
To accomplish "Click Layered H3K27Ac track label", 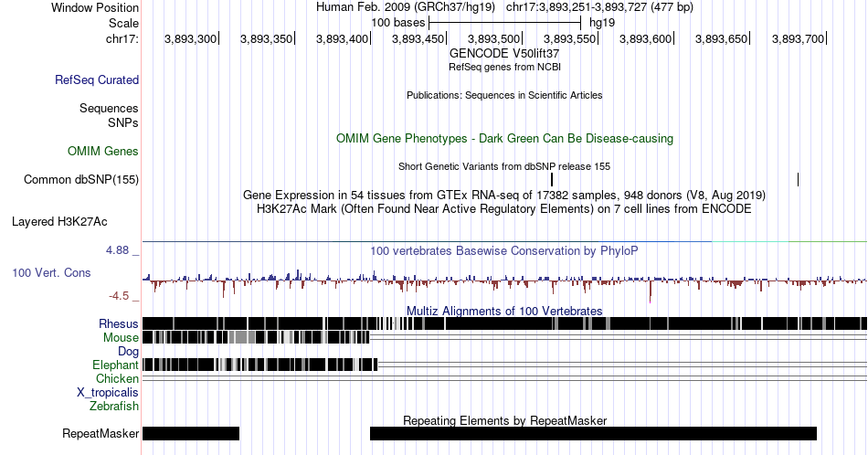I will (x=59, y=221).
